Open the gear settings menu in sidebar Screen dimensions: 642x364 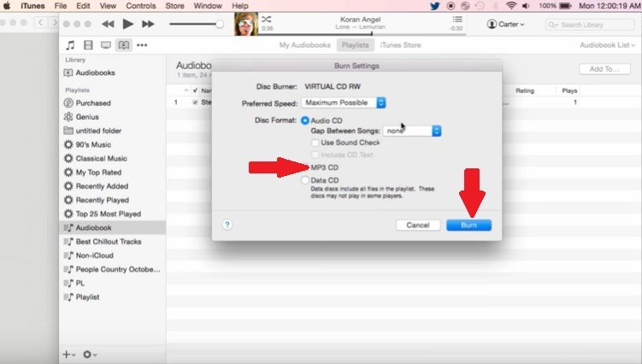click(x=90, y=355)
